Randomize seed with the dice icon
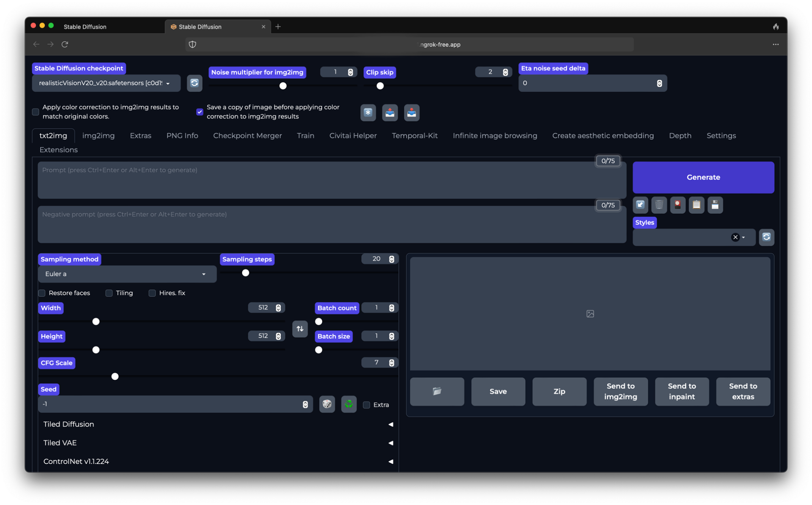812x505 pixels. [x=327, y=404]
